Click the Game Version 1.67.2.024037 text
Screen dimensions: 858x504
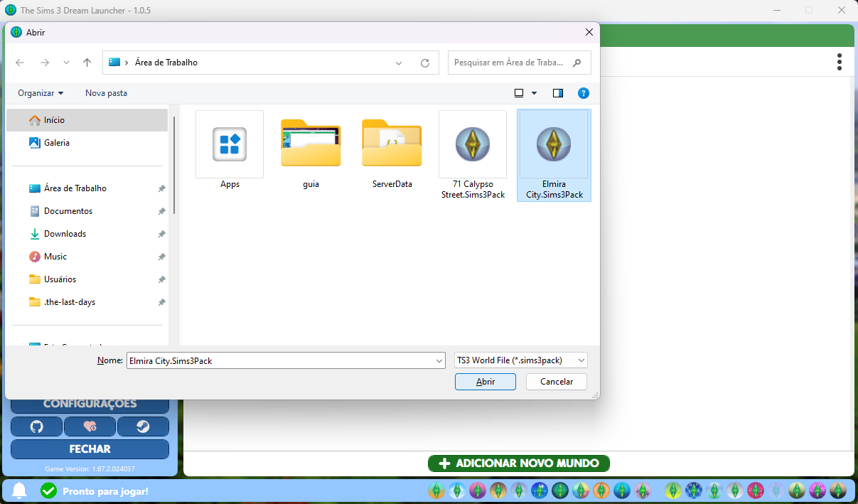click(x=90, y=469)
